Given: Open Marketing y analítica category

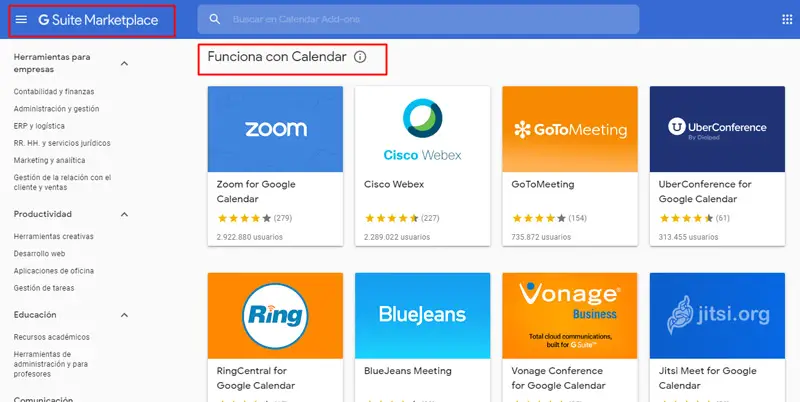Looking at the screenshot, I should pos(49,160).
